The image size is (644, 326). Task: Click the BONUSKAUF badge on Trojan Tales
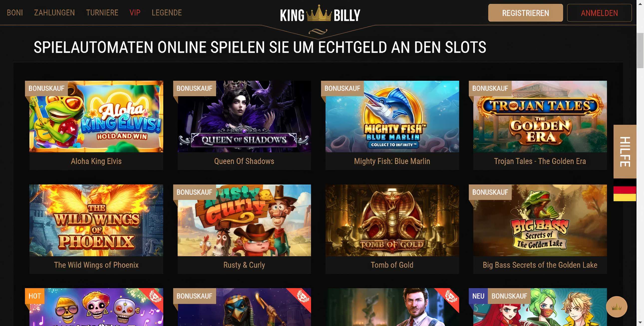tap(490, 88)
